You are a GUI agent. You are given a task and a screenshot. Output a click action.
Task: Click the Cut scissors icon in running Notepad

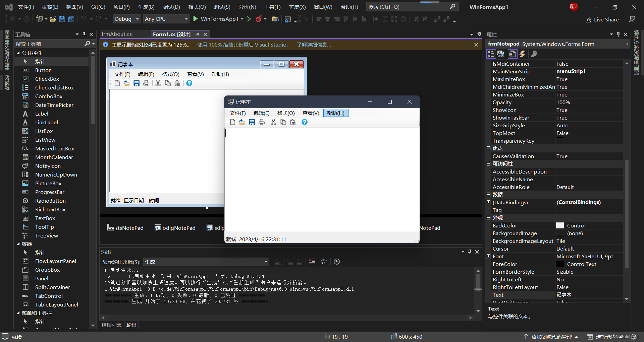pos(273,122)
